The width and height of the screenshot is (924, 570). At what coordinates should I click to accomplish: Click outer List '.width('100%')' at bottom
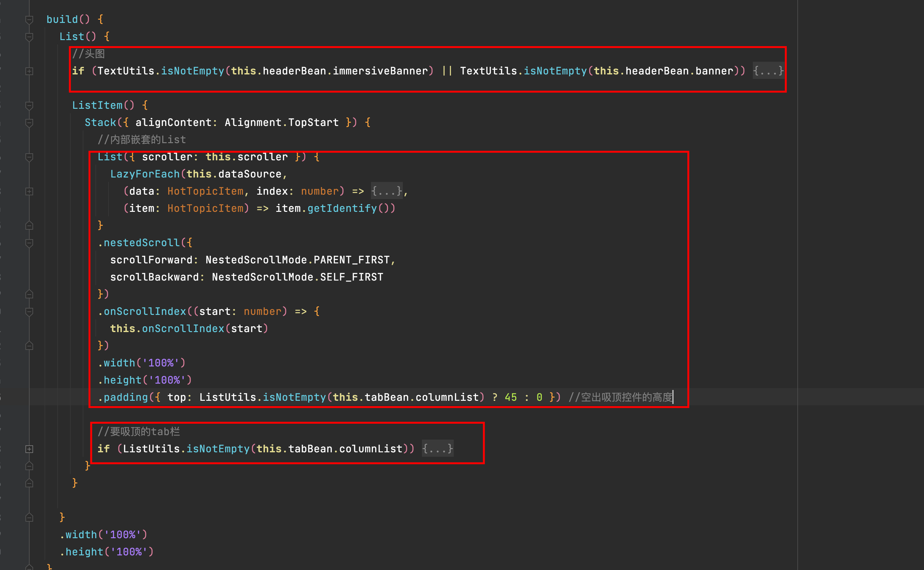pos(103,535)
